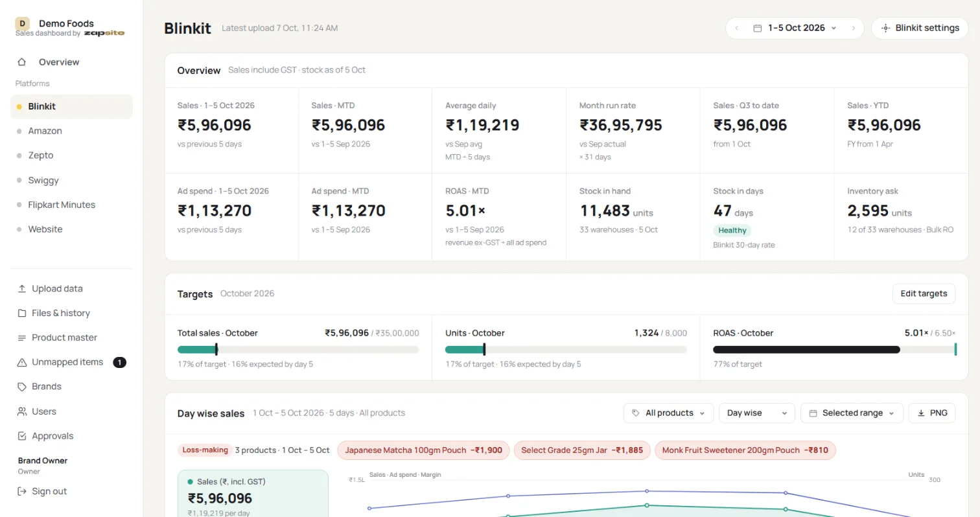Click the Demo Foods avatar badge
This screenshot has height=517, width=980.
[x=23, y=24]
